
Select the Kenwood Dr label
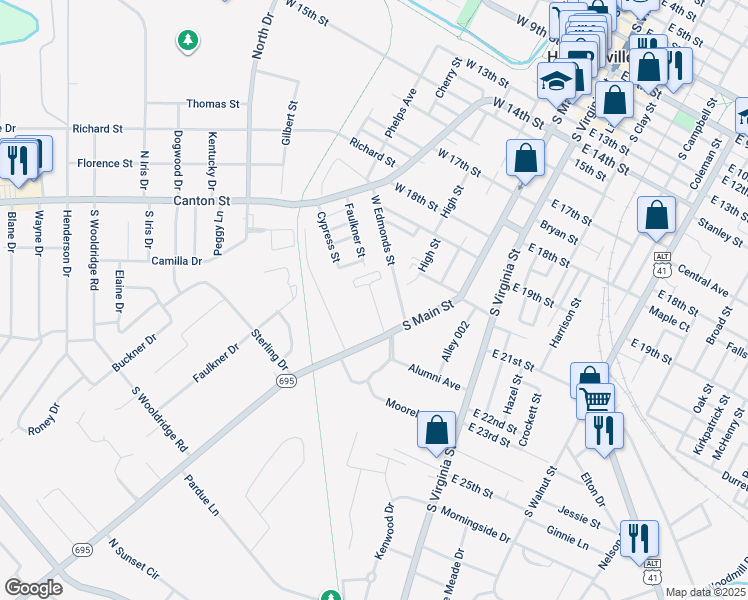click(385, 531)
